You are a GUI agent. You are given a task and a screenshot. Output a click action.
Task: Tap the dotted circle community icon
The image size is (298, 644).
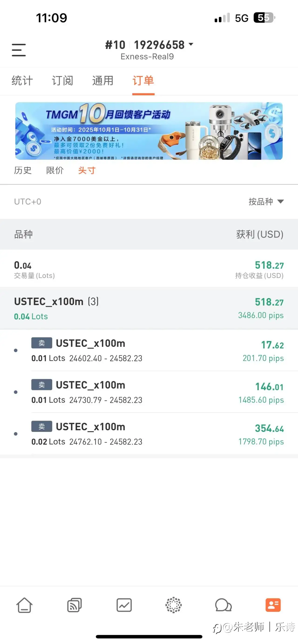pos(173,605)
